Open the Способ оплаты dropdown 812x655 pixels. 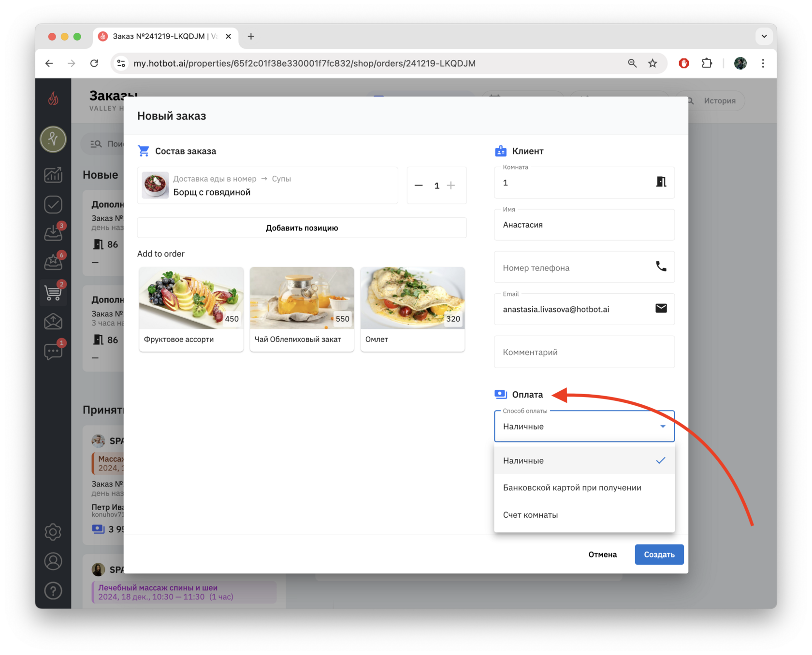[584, 426]
